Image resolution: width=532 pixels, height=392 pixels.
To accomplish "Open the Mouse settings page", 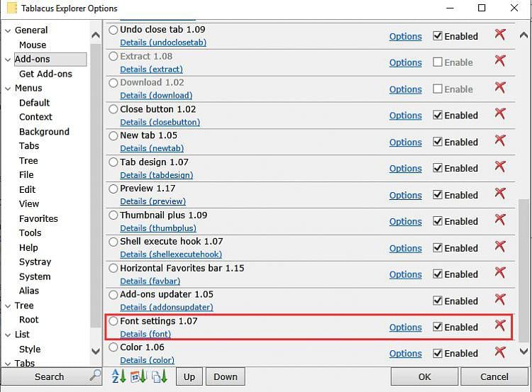I will 33,45.
